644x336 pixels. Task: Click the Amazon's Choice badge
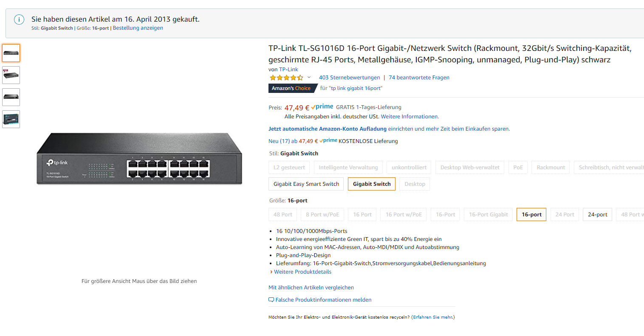click(x=291, y=88)
